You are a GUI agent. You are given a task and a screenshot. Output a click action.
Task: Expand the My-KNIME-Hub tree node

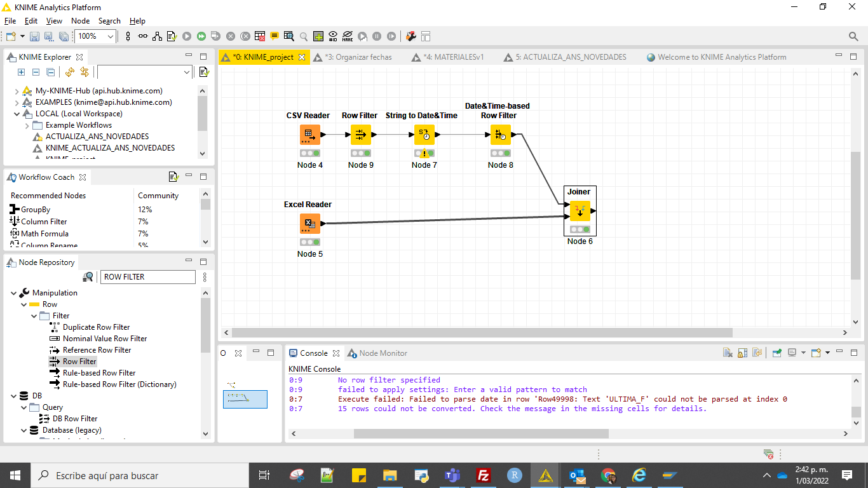tap(17, 91)
